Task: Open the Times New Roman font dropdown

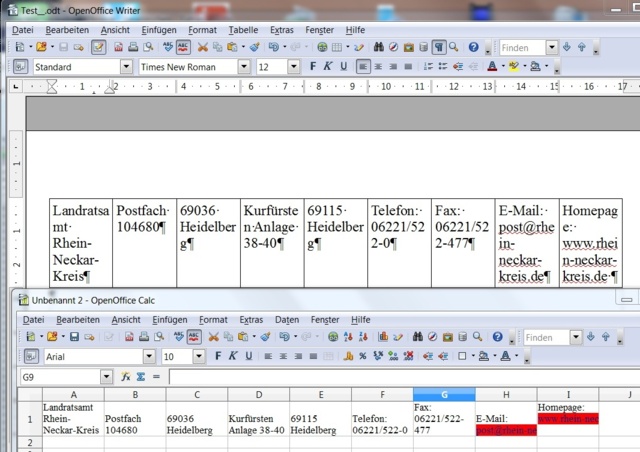Action: [x=243, y=67]
